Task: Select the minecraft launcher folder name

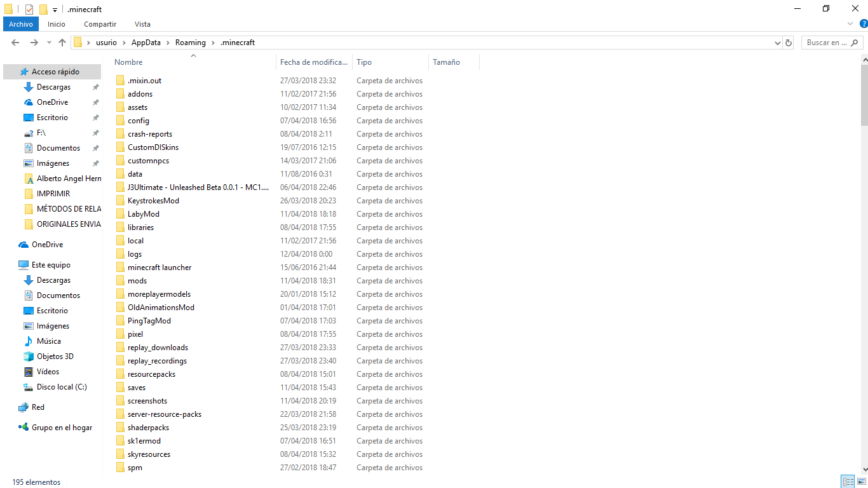Action: (x=159, y=268)
